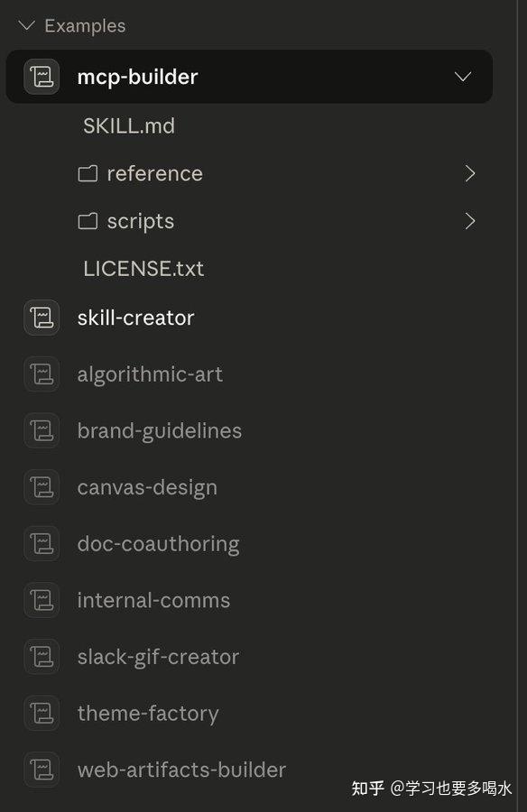Select the algorithmic-art skill
The height and width of the screenshot is (812, 527).
150,374
